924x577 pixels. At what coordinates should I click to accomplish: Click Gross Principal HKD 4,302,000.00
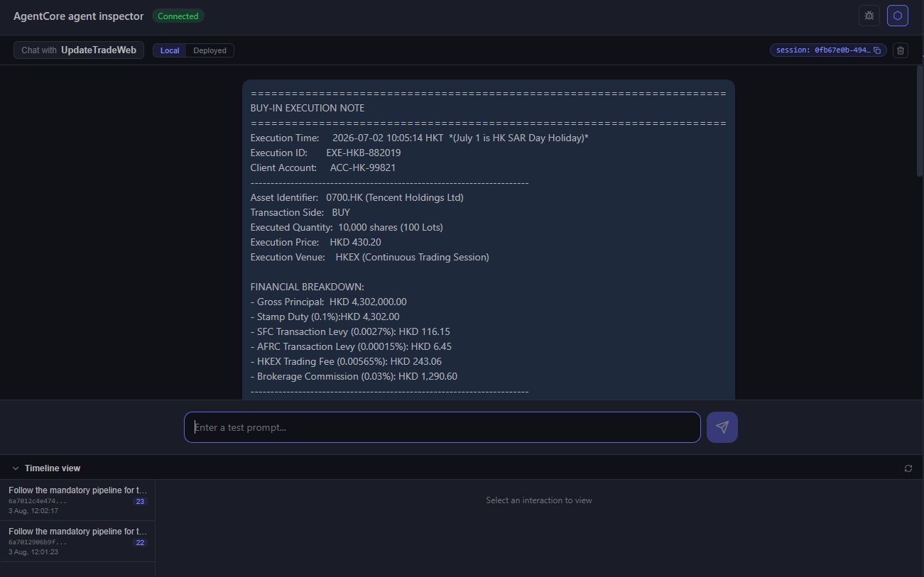tap(329, 302)
